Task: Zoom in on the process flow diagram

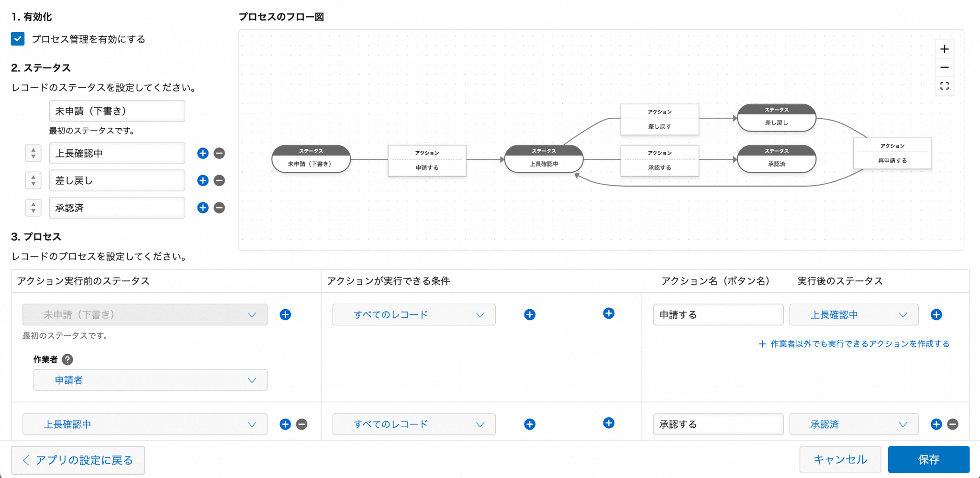Action: pos(944,48)
